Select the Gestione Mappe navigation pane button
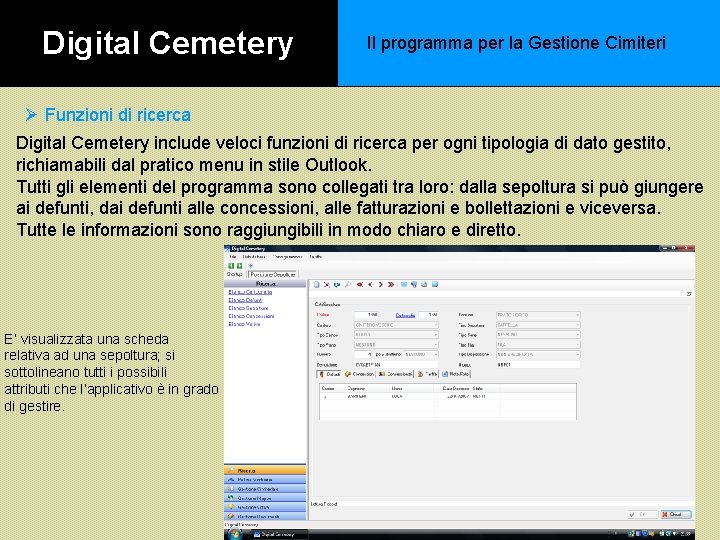This screenshot has width=720, height=540. 265,498
